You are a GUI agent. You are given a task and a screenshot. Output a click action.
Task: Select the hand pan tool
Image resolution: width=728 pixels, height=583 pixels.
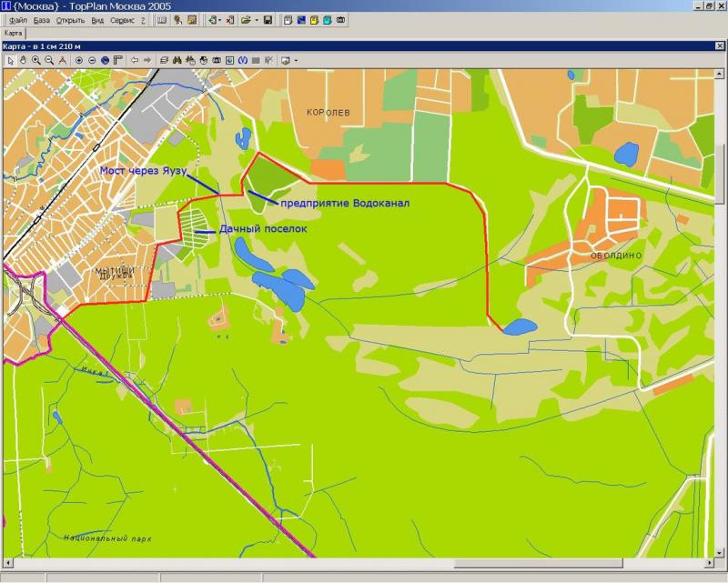coord(23,60)
